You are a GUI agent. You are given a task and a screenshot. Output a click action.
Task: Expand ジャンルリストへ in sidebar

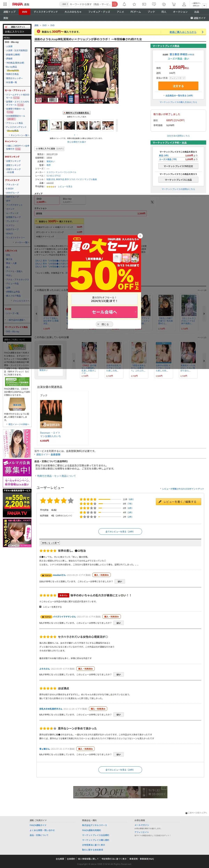pyautogui.click(x=20, y=301)
